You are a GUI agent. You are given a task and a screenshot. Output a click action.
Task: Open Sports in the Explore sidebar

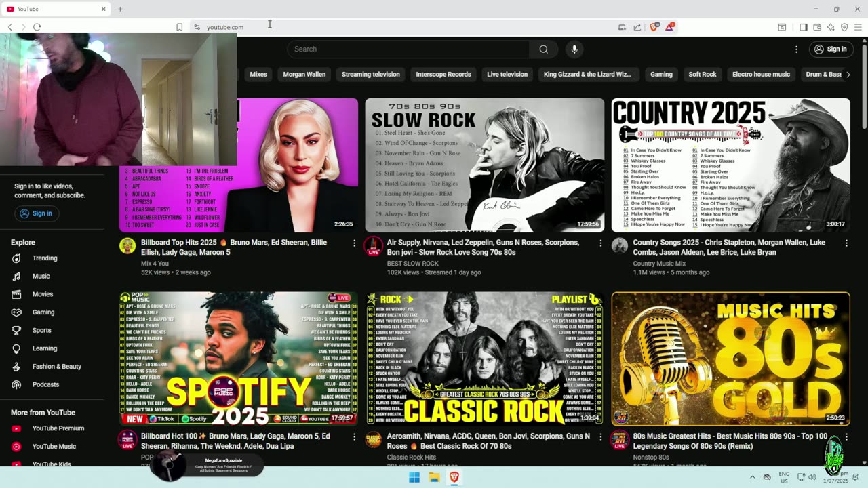(41, 330)
